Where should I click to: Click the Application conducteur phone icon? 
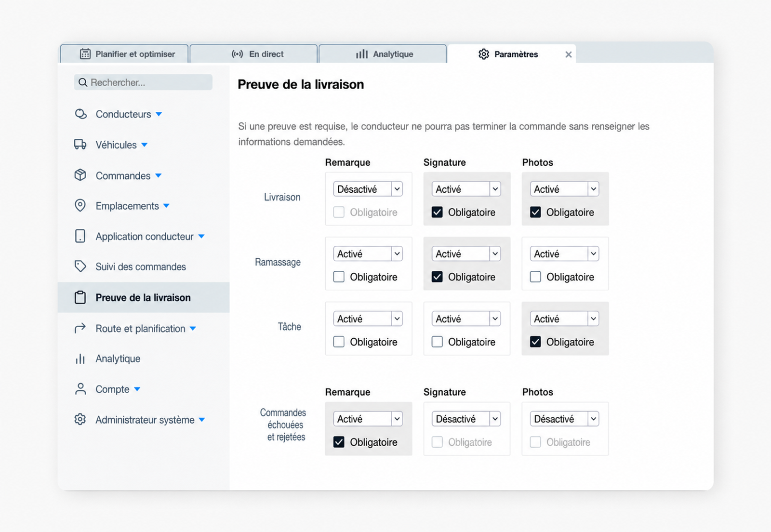(x=80, y=236)
